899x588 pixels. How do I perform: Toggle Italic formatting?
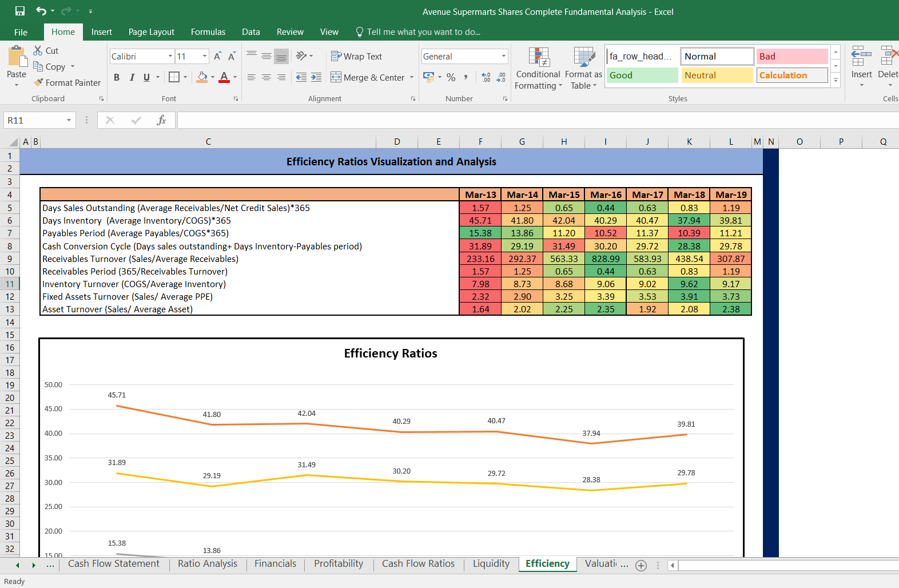click(132, 77)
